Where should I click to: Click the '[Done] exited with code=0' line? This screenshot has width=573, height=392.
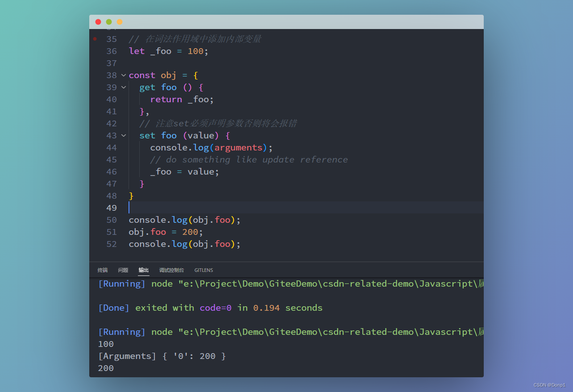click(210, 308)
